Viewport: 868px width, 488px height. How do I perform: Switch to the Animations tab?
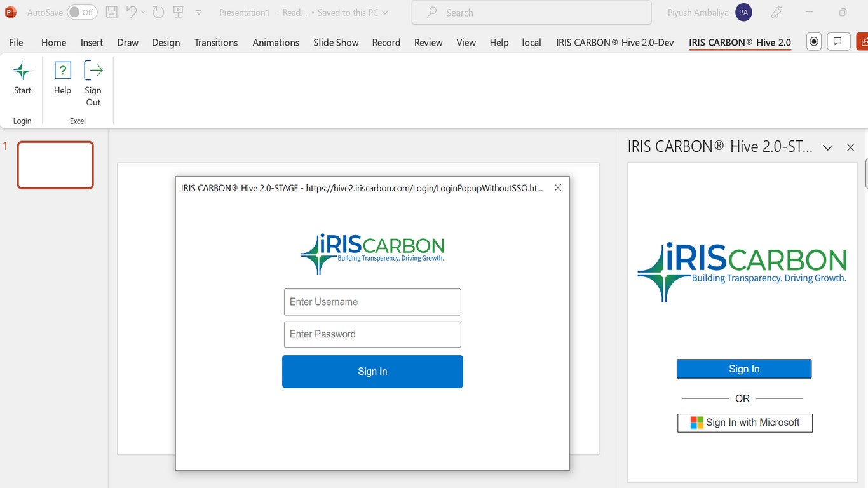tap(276, 43)
